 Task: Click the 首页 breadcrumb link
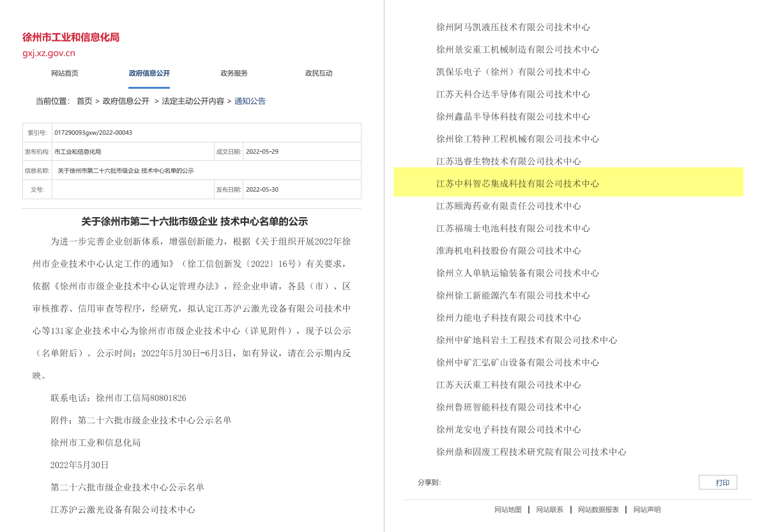click(x=84, y=101)
